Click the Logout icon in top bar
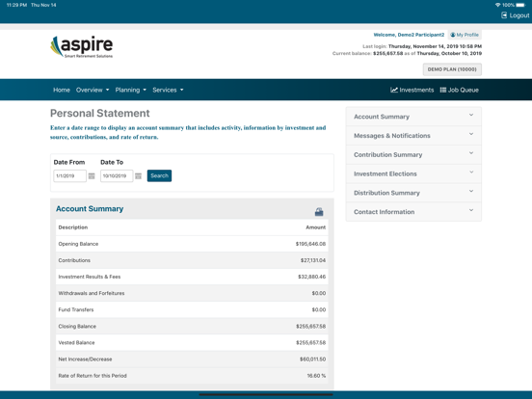The width and height of the screenshot is (532, 399). coord(504,15)
